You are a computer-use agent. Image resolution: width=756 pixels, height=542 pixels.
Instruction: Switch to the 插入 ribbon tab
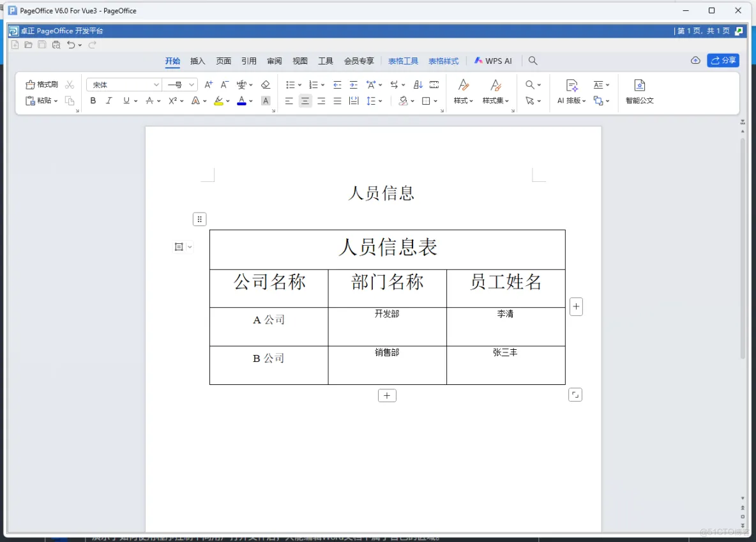pyautogui.click(x=197, y=61)
